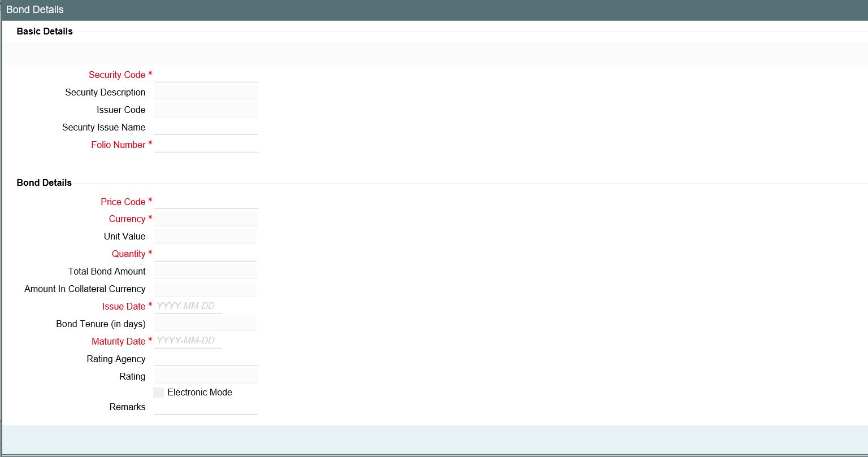Screen dimensions: 868x457
Task: Click the Issuer Code field
Action: coord(206,110)
